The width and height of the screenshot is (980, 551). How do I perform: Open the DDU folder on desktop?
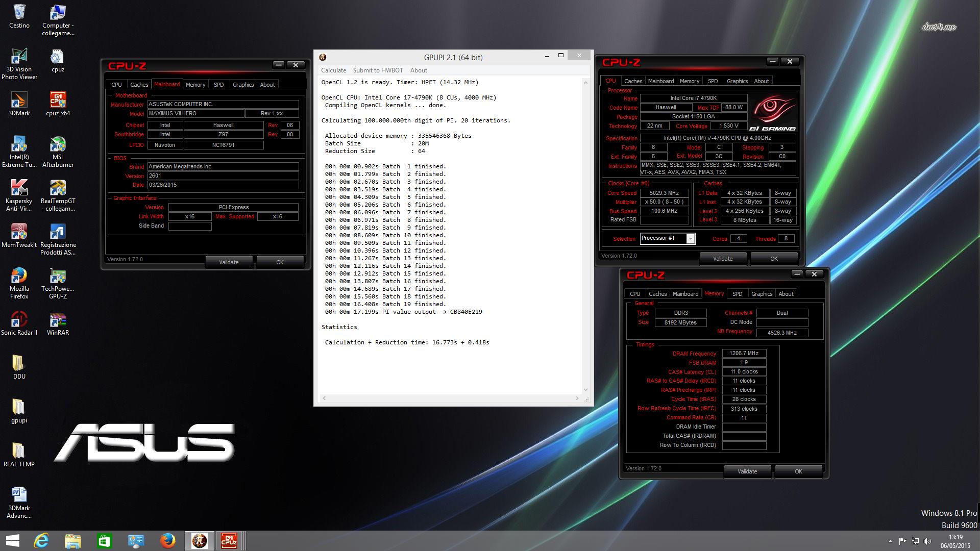[x=19, y=367]
